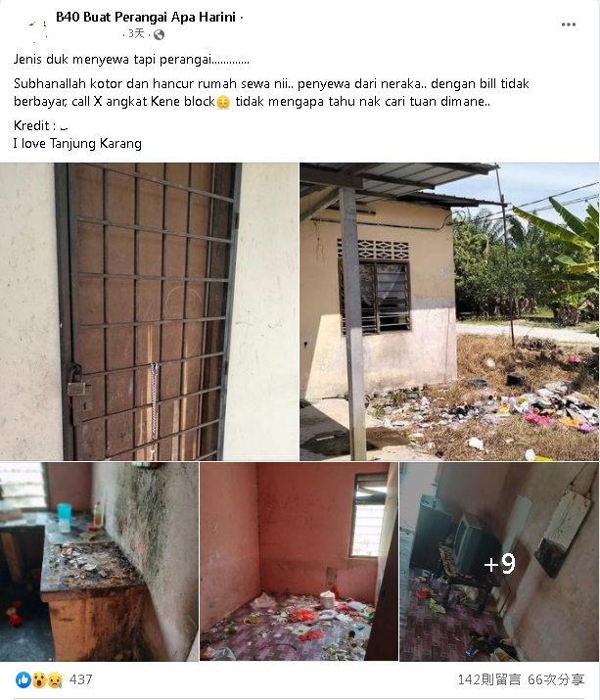This screenshot has height=700, width=600.
Task: View the 437 reactions count
Action: point(81,679)
